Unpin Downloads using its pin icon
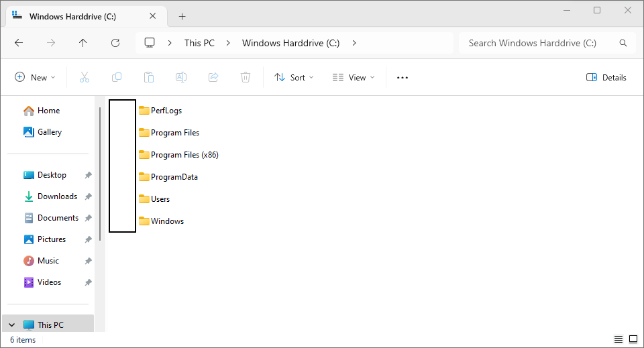The image size is (644, 348). tap(88, 196)
